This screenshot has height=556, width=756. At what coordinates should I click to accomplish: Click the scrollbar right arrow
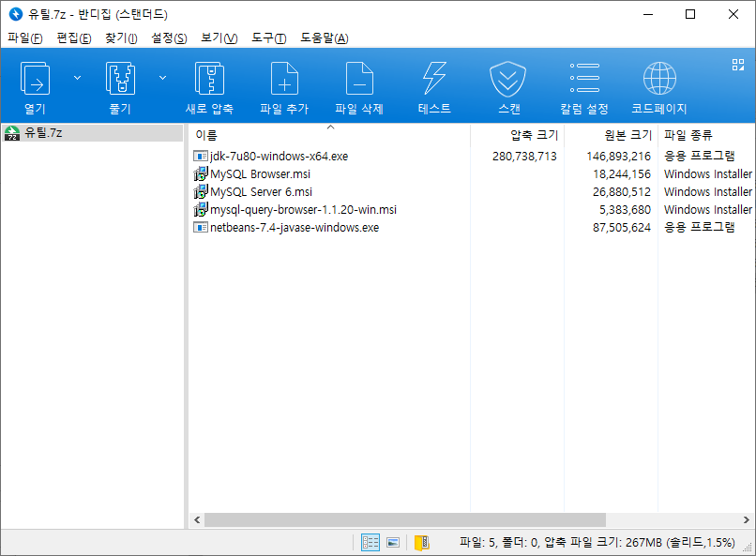[x=746, y=519]
